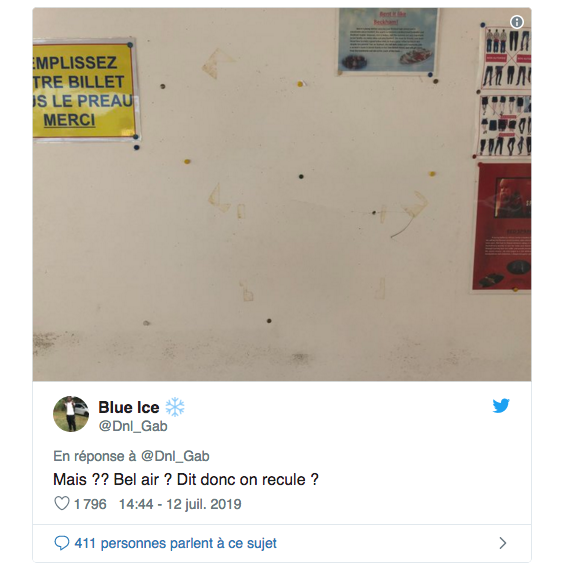Follow the @Dnl_Gab mention in the reply line
Screen dimensions: 567x576
coord(175,456)
